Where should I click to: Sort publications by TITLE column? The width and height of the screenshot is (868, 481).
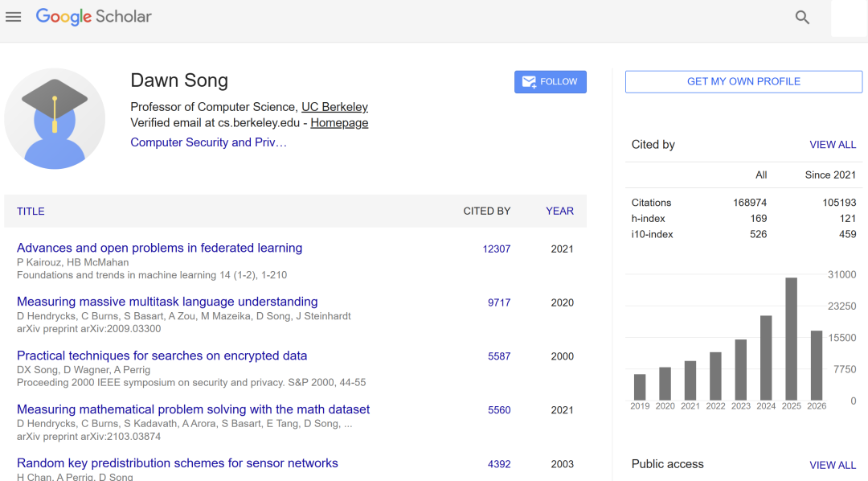pos(31,211)
